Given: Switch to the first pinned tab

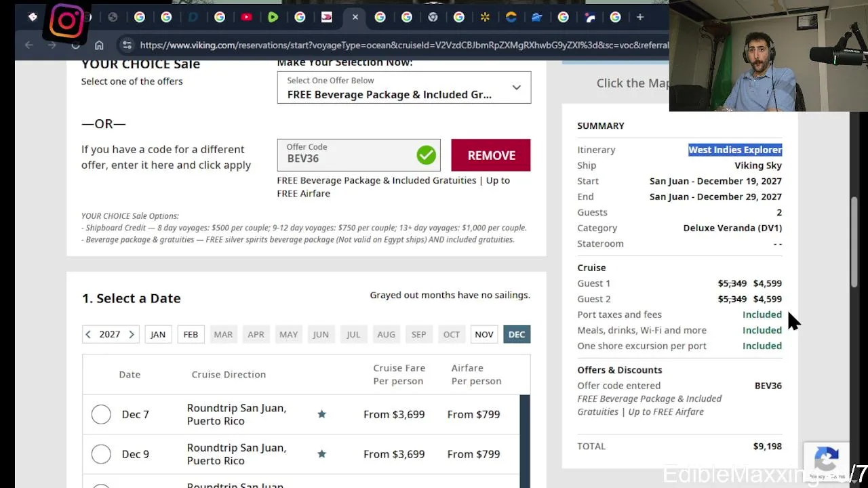Looking at the screenshot, I should point(33,17).
